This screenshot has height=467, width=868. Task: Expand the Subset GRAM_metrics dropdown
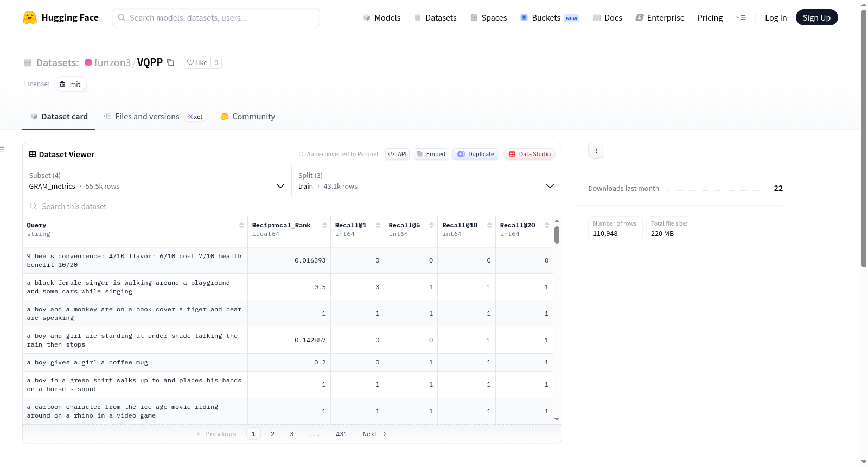point(157,181)
